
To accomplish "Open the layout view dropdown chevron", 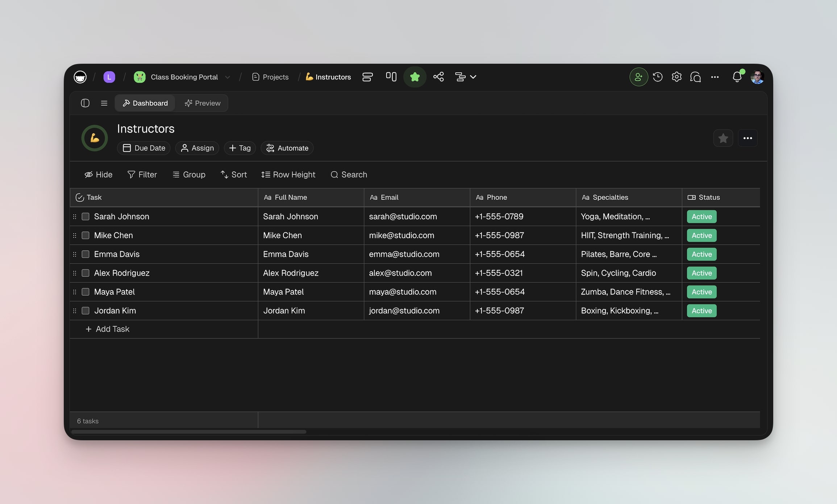I will coord(474,77).
